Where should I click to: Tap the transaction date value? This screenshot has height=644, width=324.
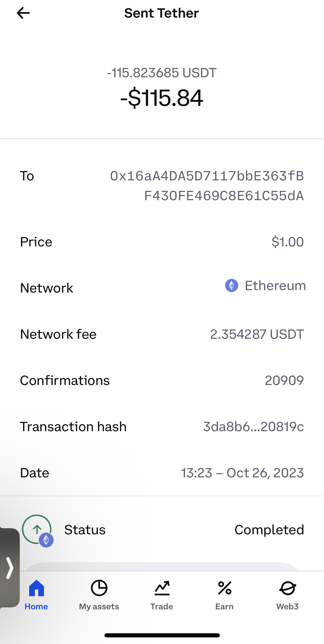[x=242, y=473]
